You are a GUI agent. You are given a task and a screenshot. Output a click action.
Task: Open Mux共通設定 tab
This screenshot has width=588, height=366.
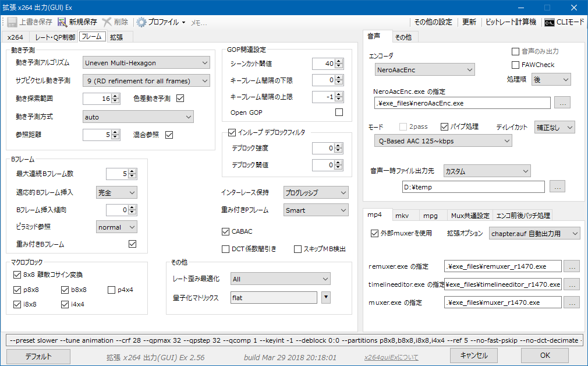click(x=470, y=216)
